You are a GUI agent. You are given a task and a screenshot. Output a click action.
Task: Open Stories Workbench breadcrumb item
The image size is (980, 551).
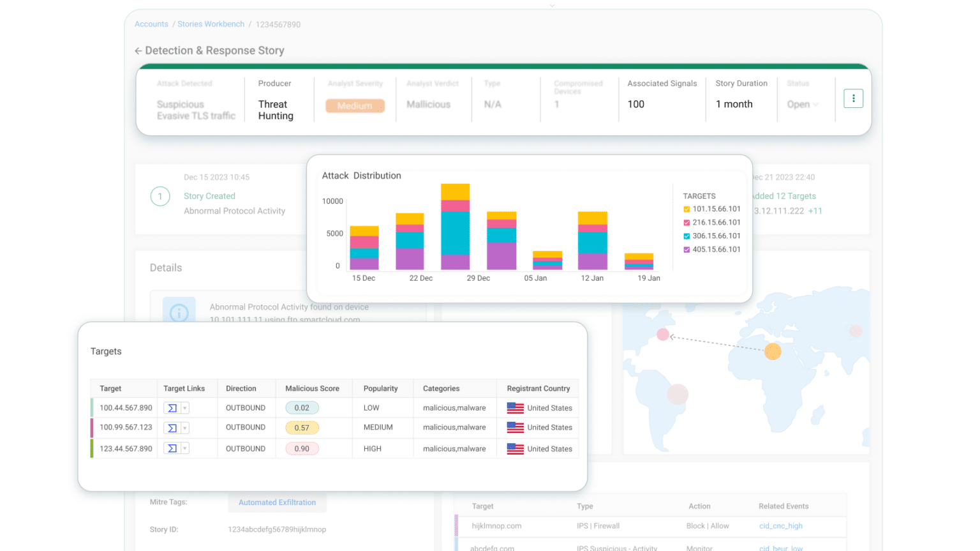[211, 24]
